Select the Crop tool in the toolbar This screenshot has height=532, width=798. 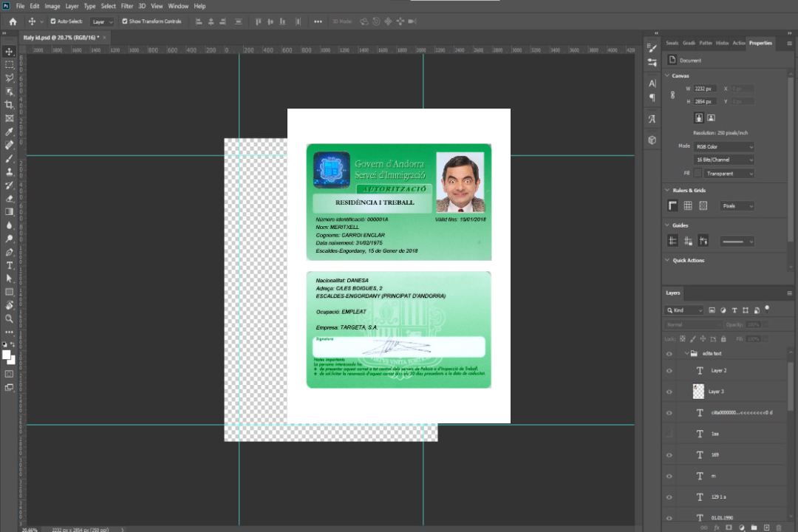coord(10,105)
